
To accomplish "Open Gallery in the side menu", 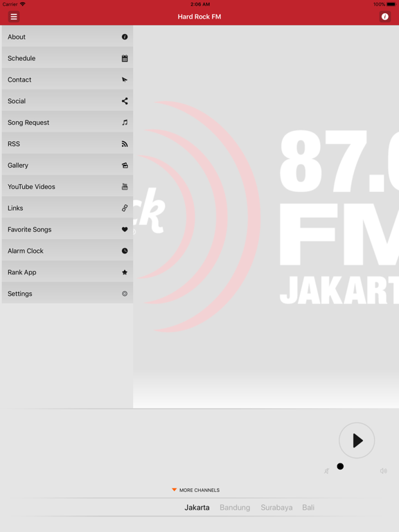I will [67, 165].
